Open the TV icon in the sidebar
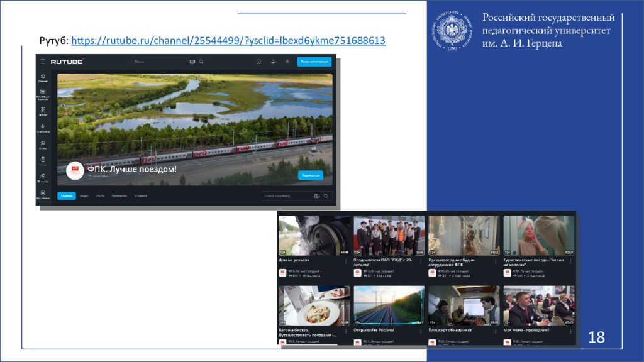 pos(43,177)
